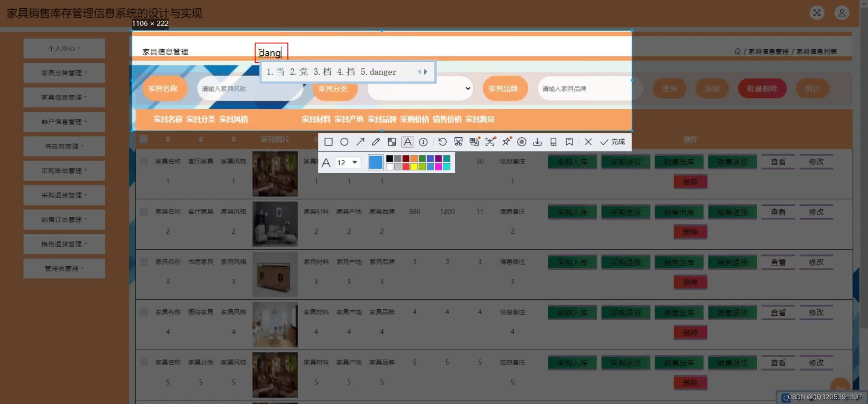
Task: Click 查看 in row 2
Action: [778, 212]
